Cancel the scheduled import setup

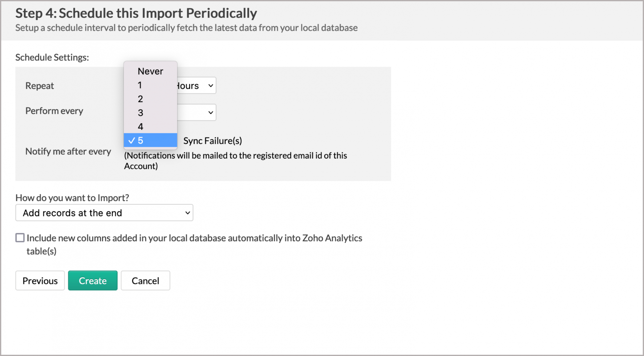coord(145,280)
